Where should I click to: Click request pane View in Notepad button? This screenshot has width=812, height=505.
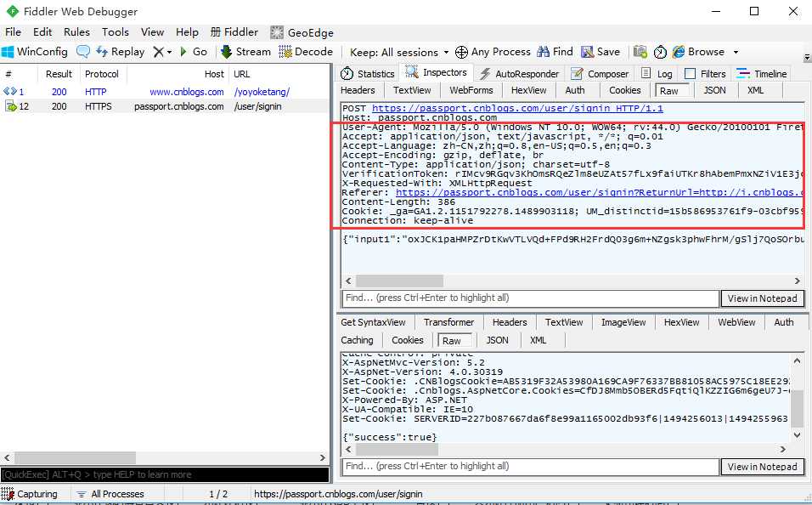point(762,298)
